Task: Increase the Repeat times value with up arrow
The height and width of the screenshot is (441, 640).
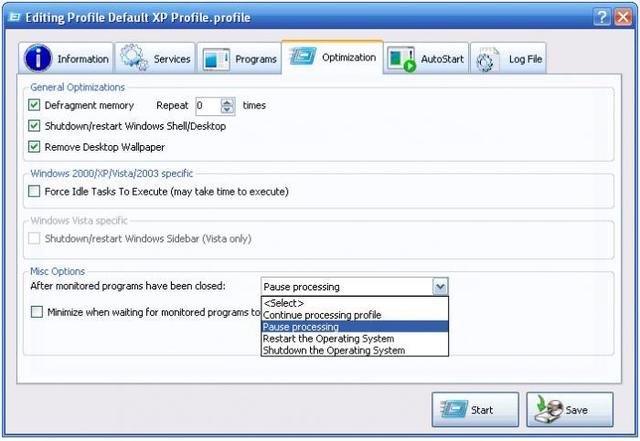Action: coord(227,102)
